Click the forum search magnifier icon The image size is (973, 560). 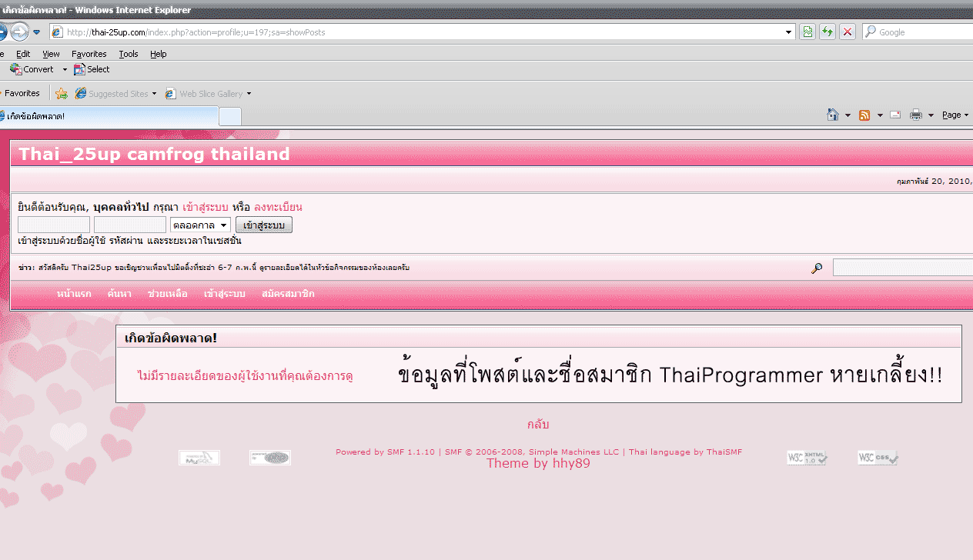(817, 268)
